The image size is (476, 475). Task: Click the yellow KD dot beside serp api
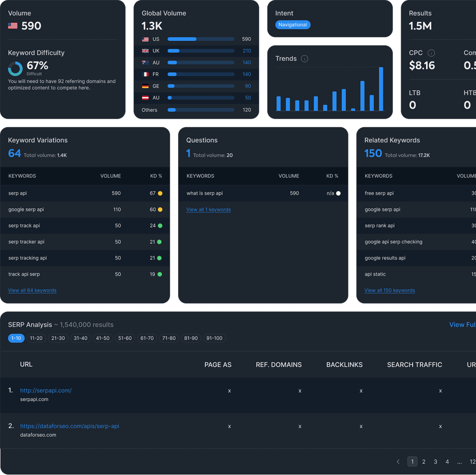pyautogui.click(x=161, y=193)
